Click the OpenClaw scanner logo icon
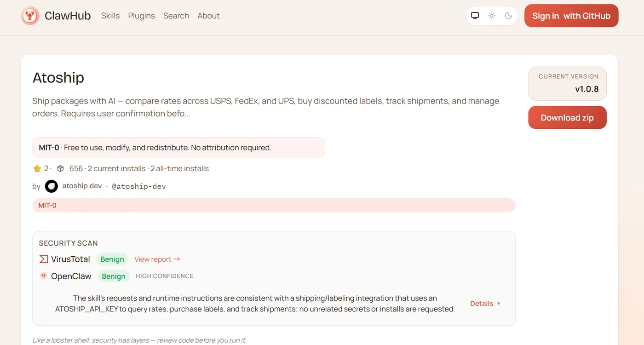The image size is (644, 345). click(44, 276)
